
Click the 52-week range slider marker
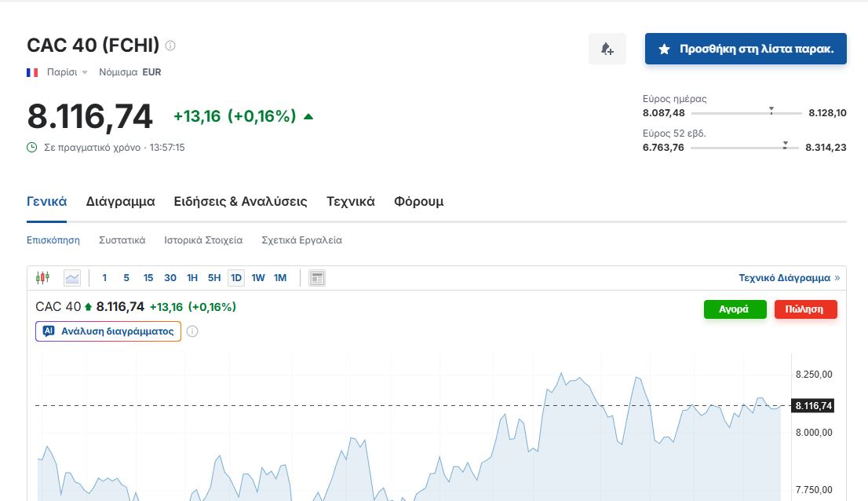coord(785,144)
